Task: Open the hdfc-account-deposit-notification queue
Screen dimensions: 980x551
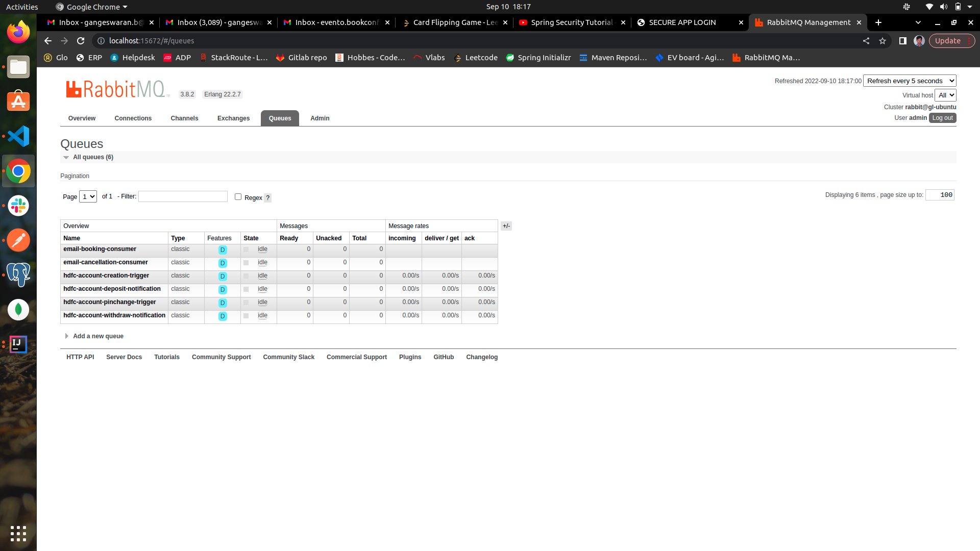Action: [112, 289]
